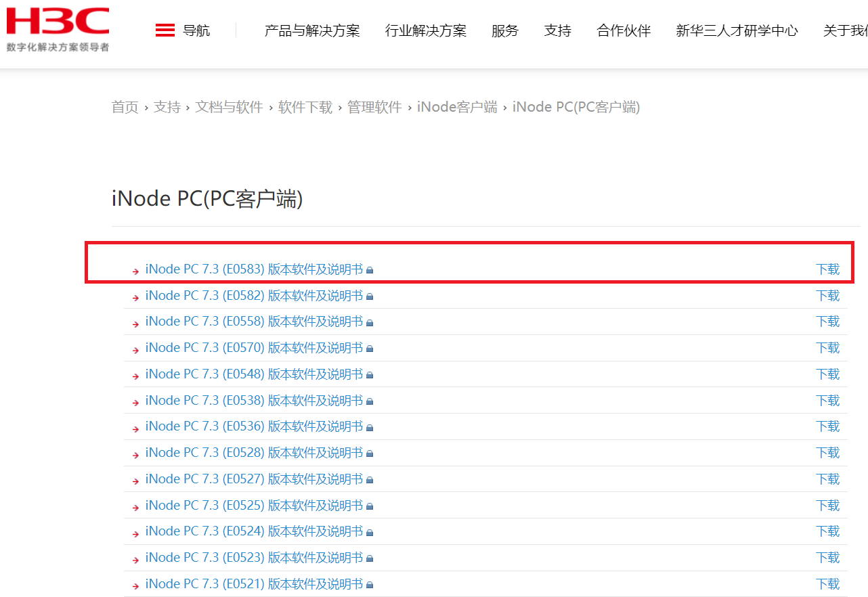Click the iNode PC(PC客户端) breadcrumb item
This screenshot has width=868, height=597.
pyautogui.click(x=576, y=107)
